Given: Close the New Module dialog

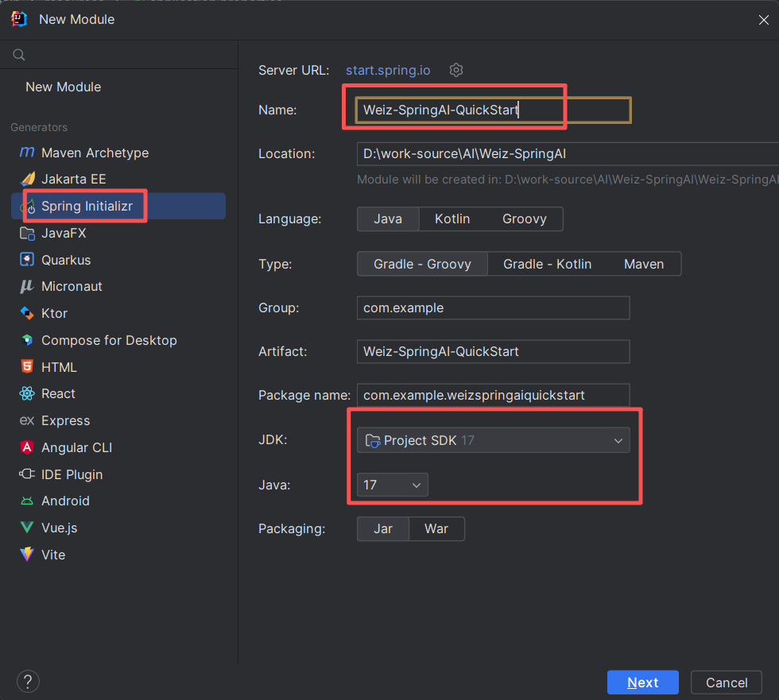Looking at the screenshot, I should coord(764,20).
